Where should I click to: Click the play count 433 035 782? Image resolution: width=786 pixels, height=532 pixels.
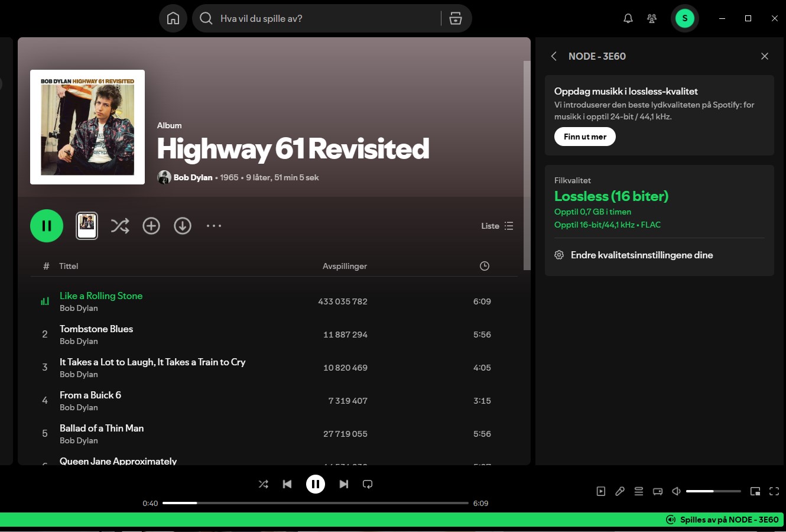click(343, 301)
